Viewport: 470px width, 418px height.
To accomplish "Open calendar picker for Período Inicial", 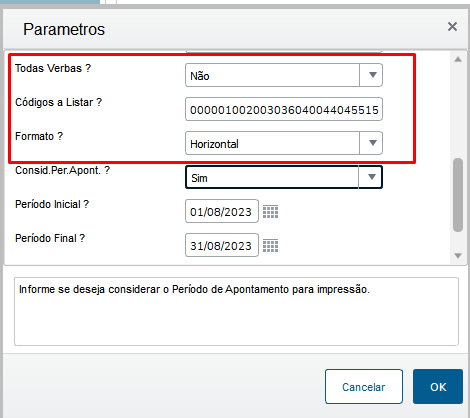I will 270,212.
